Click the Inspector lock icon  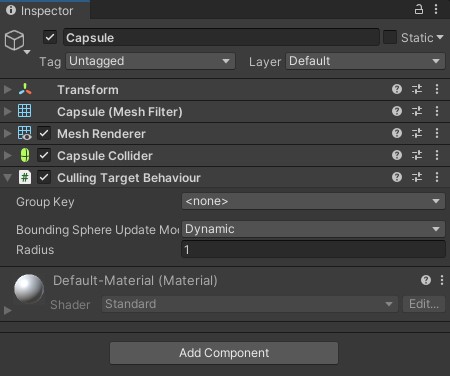coord(419,9)
